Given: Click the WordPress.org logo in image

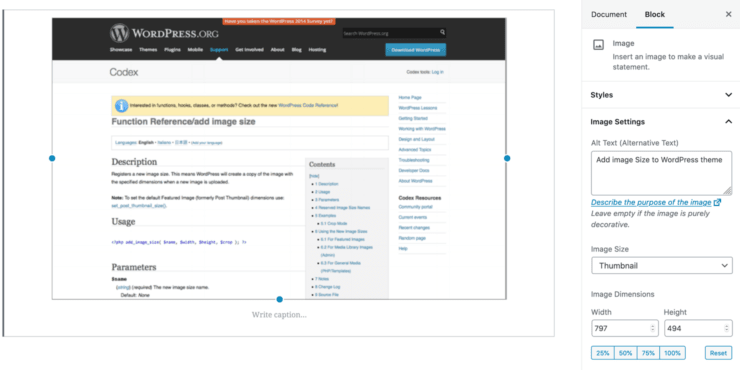Looking at the screenshot, I should tap(164, 34).
